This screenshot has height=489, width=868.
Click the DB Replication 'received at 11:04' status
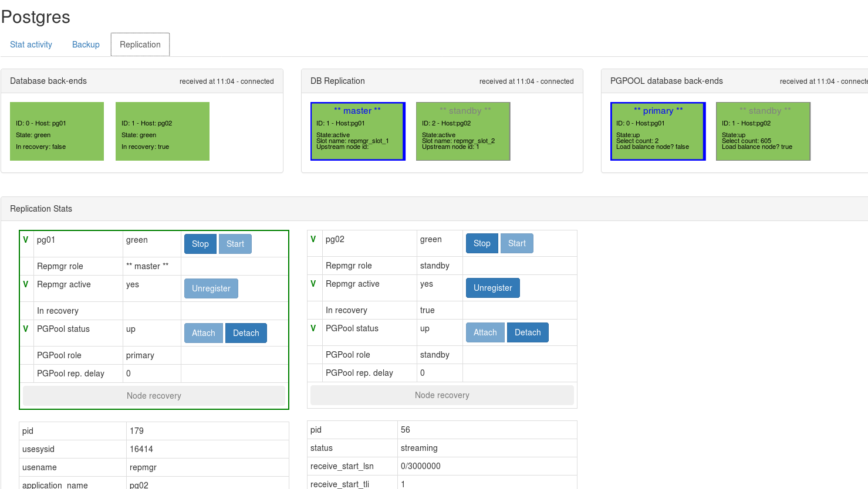click(526, 81)
